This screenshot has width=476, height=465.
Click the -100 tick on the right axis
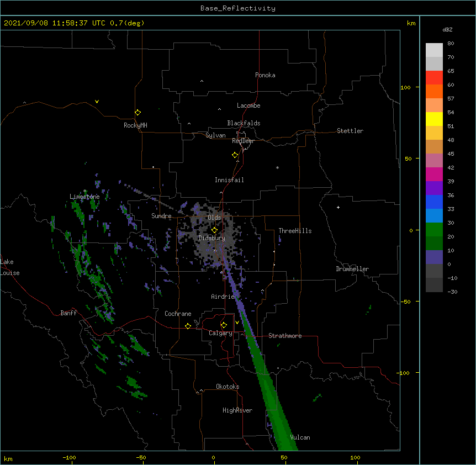coord(404,373)
